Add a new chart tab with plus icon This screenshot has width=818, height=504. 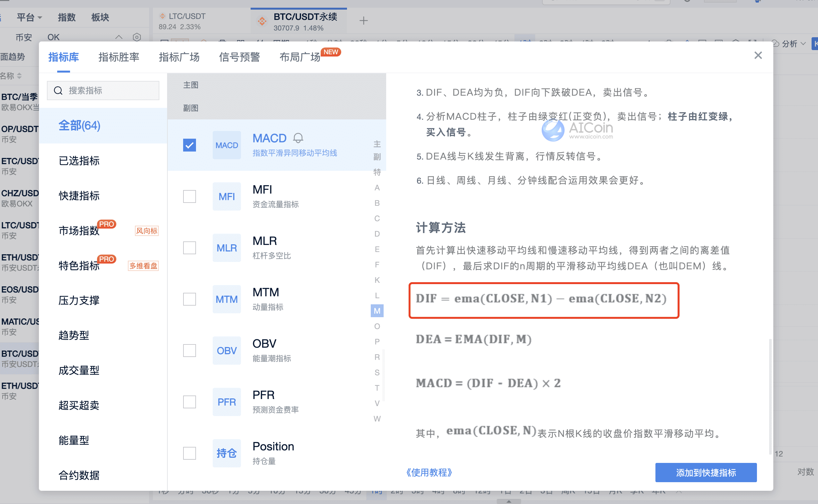[363, 21]
